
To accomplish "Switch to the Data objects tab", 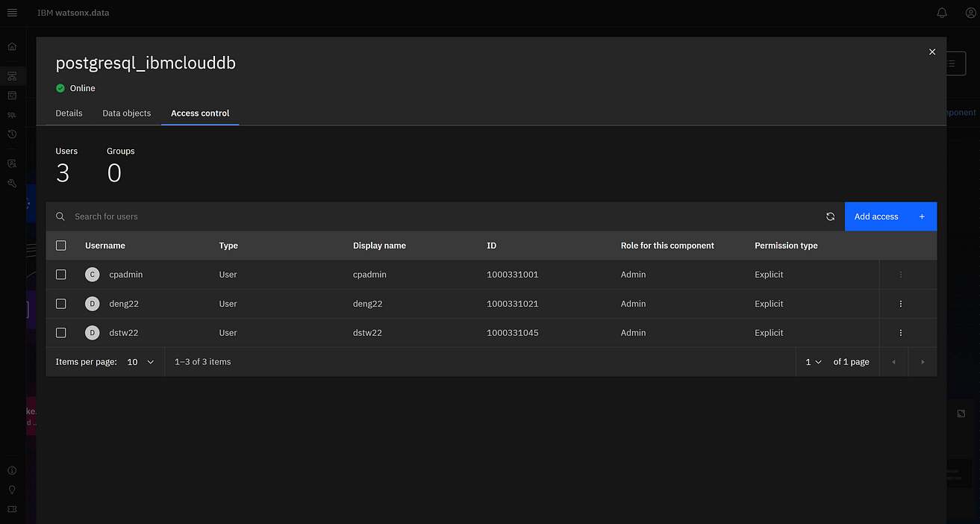I will [127, 113].
